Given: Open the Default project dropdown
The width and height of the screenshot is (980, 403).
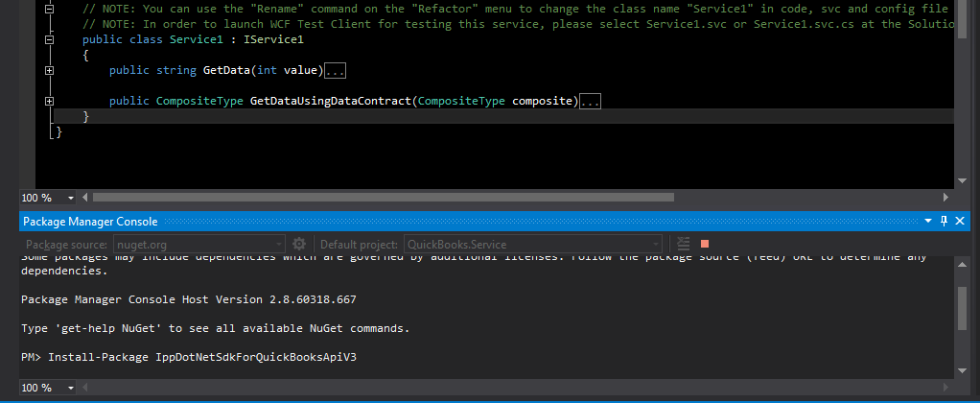Looking at the screenshot, I should (533, 244).
